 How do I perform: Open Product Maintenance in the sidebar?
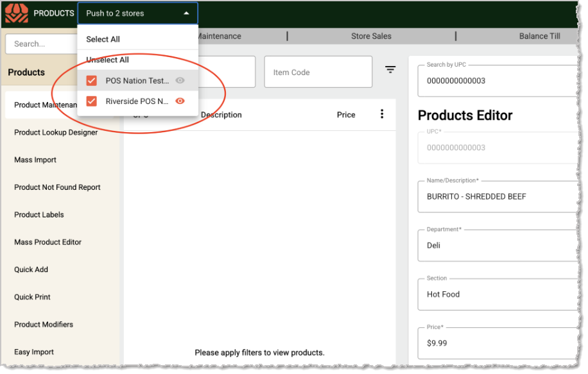[46, 105]
